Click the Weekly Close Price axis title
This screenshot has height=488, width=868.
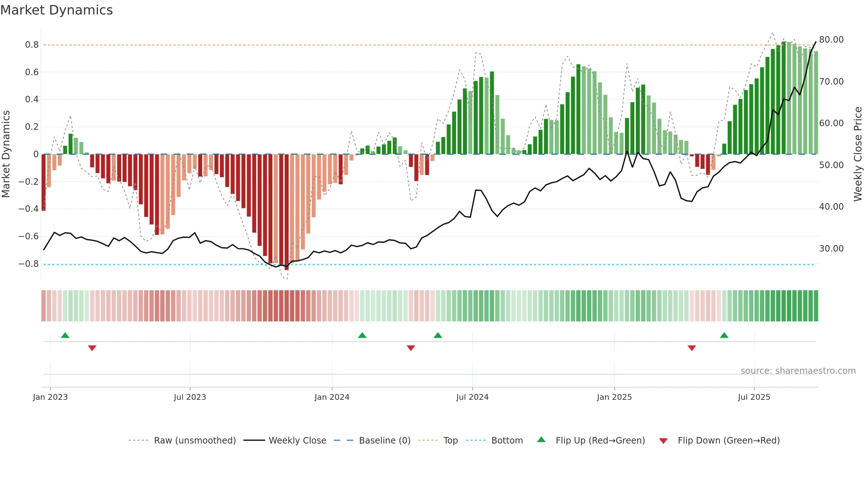click(x=858, y=154)
